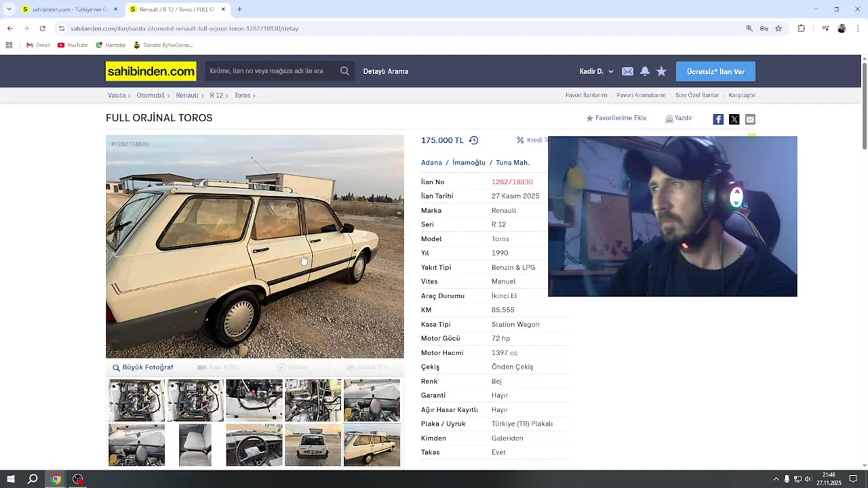This screenshot has height=488, width=868.
Task: Open favorites star icon in header
Action: (661, 71)
